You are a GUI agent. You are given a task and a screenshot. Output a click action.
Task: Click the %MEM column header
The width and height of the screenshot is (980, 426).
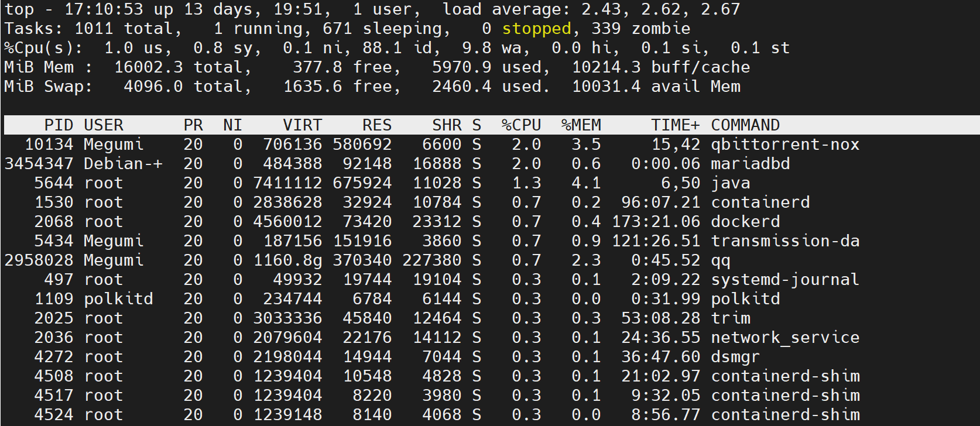coord(581,125)
